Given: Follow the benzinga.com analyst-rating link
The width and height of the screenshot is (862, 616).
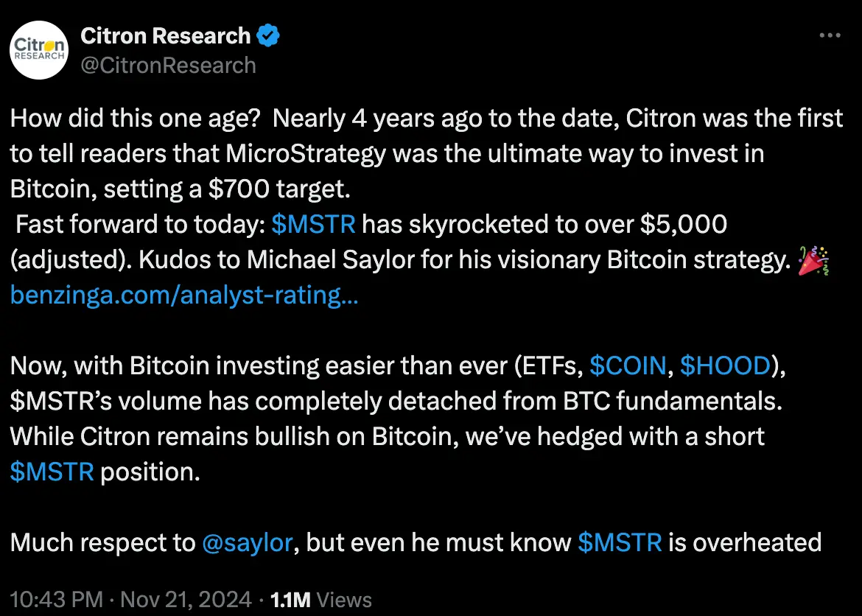Looking at the screenshot, I should (183, 295).
